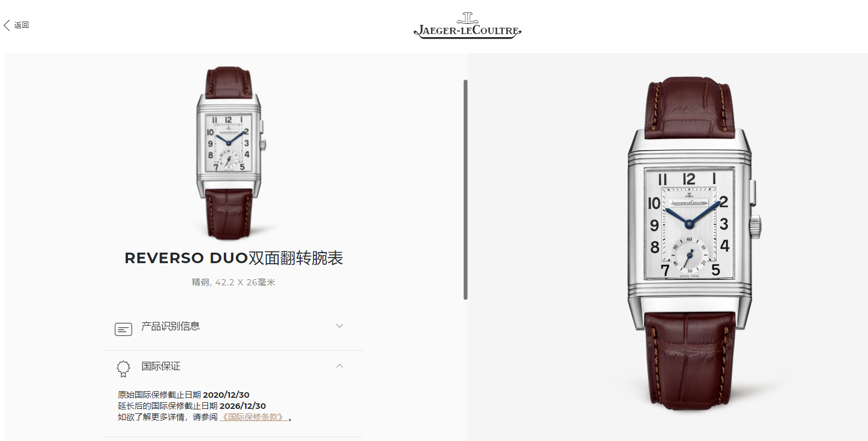Click the back arrow chevron icon
The image size is (868, 441).
(7, 25)
